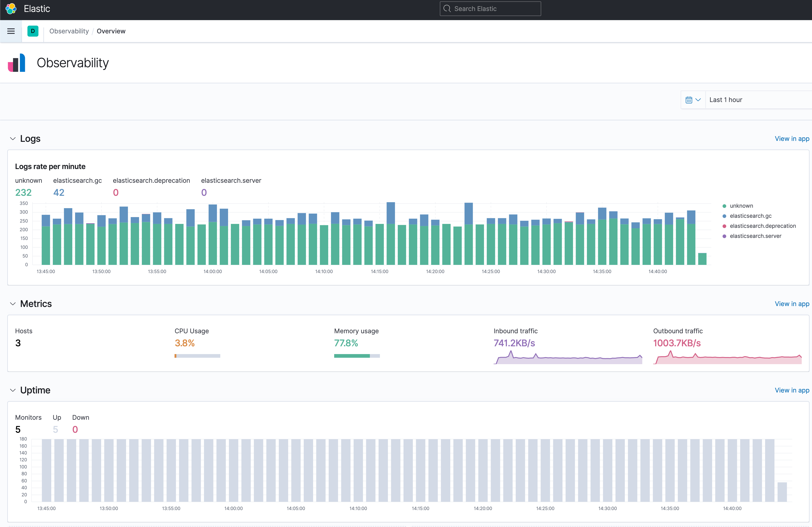Open Metrics View in app link
This screenshot has width=812, height=527.
(x=792, y=304)
